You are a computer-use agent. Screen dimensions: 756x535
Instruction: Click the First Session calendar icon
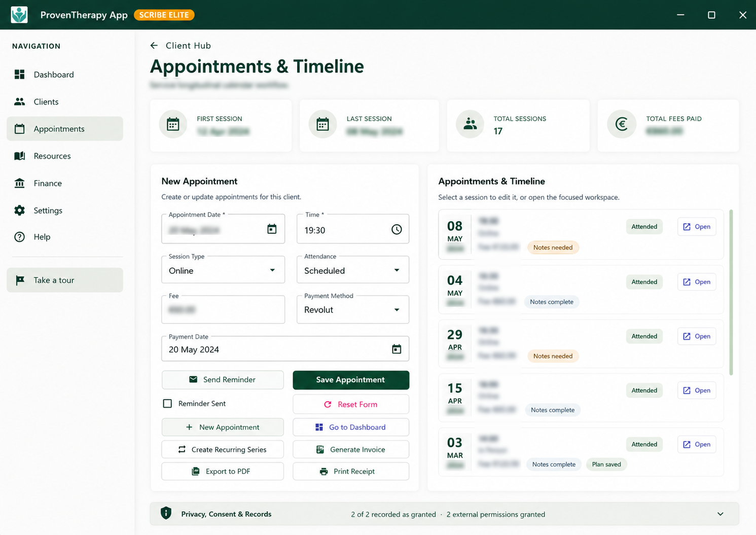173,124
